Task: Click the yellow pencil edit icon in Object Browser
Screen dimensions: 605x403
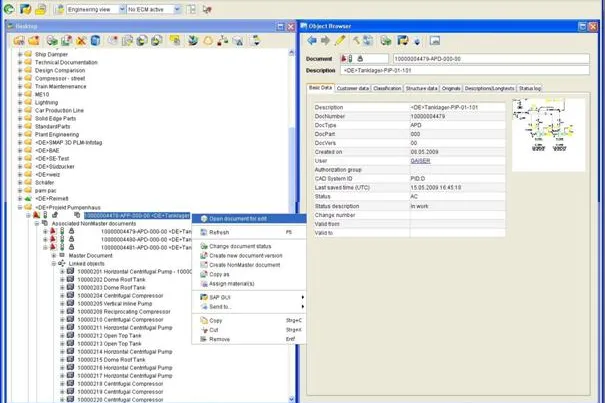Action: (x=340, y=40)
